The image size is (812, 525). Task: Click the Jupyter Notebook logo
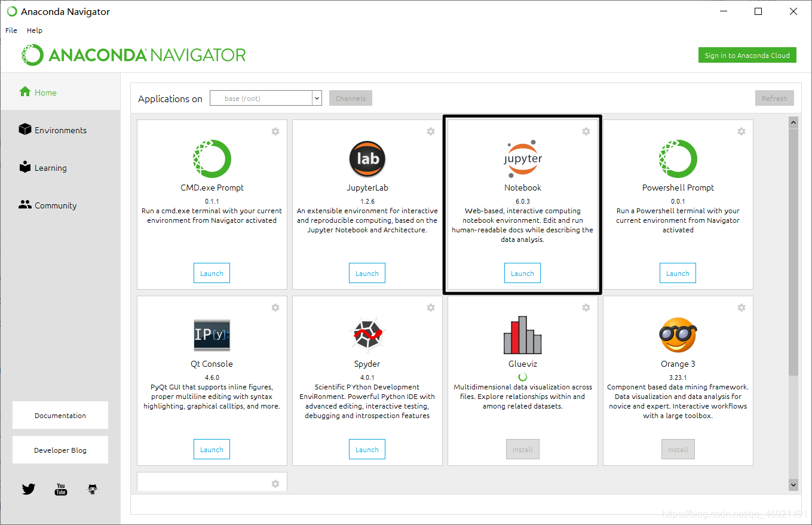[x=523, y=159]
